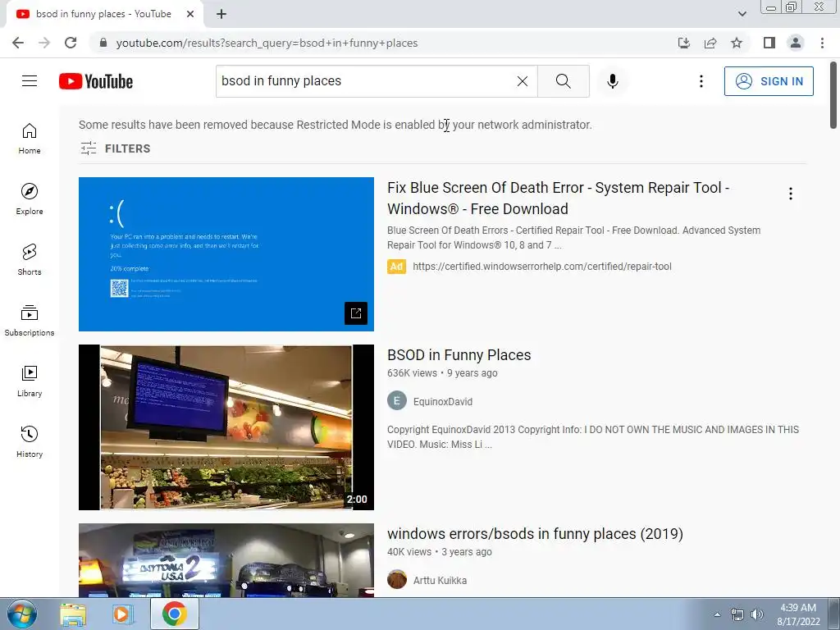Click the external link icon on ad thumbnail
840x630 pixels.
tap(356, 313)
